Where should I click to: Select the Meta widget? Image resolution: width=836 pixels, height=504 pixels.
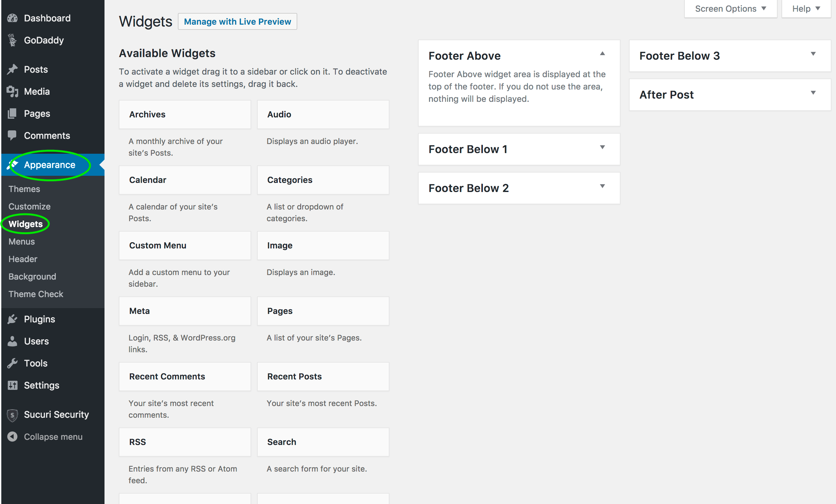(185, 311)
